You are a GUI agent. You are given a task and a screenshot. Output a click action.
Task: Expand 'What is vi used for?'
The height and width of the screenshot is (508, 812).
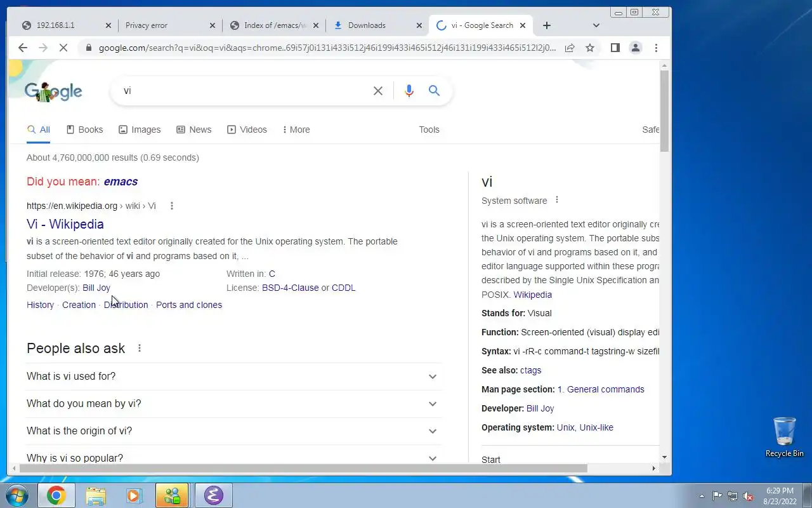[233, 377]
